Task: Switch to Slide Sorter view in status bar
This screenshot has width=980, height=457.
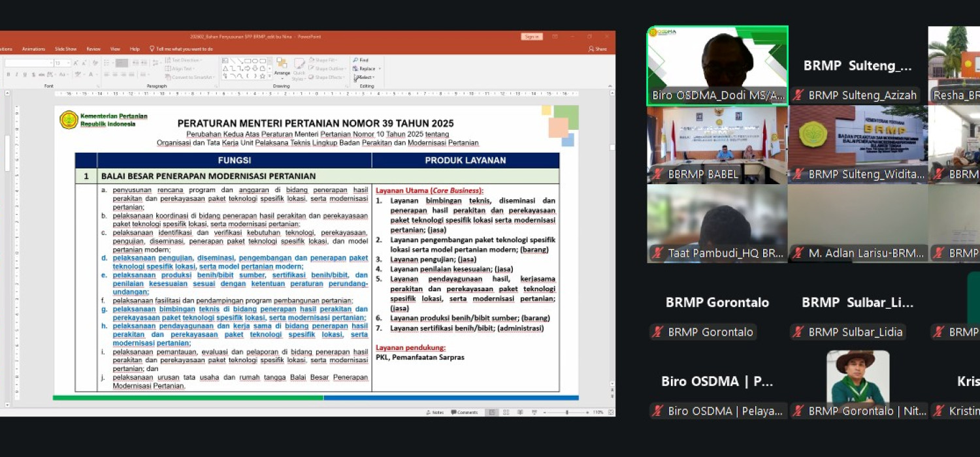Action: (504, 413)
